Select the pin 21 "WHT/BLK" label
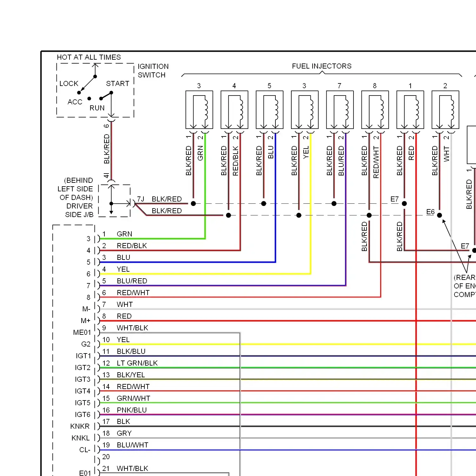Screen dimensions: 476x476 [132, 468]
